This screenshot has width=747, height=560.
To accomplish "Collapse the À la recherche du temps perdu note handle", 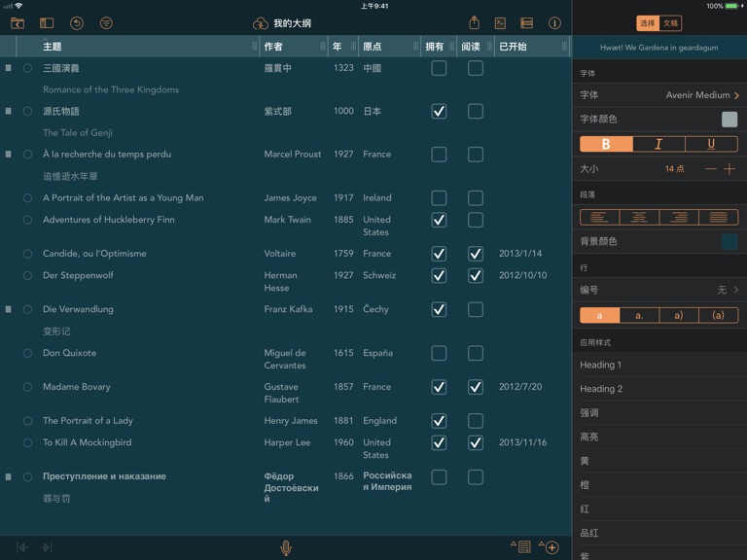I will tap(8, 155).
